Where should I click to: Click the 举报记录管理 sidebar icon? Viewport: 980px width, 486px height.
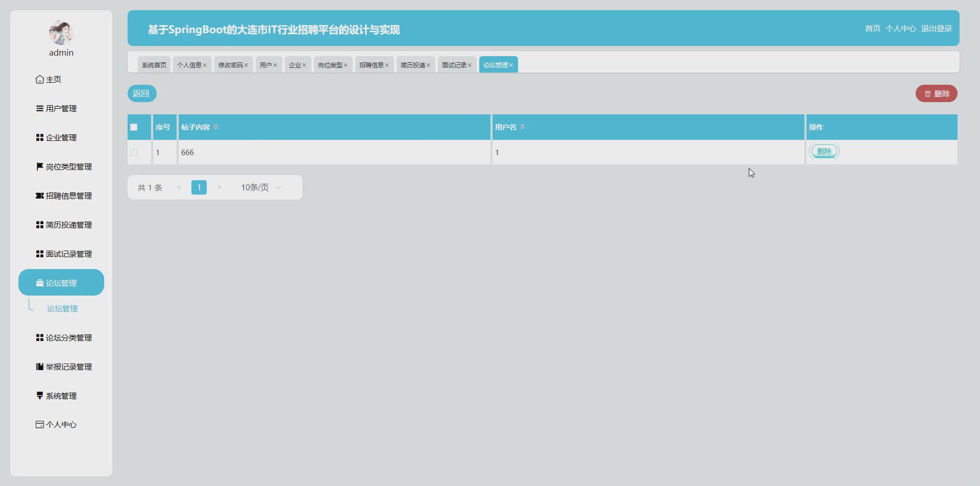(39, 367)
